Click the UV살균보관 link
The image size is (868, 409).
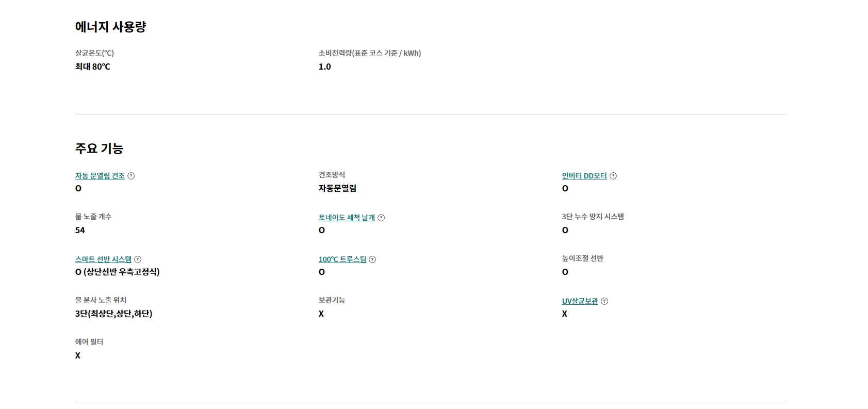[580, 301]
